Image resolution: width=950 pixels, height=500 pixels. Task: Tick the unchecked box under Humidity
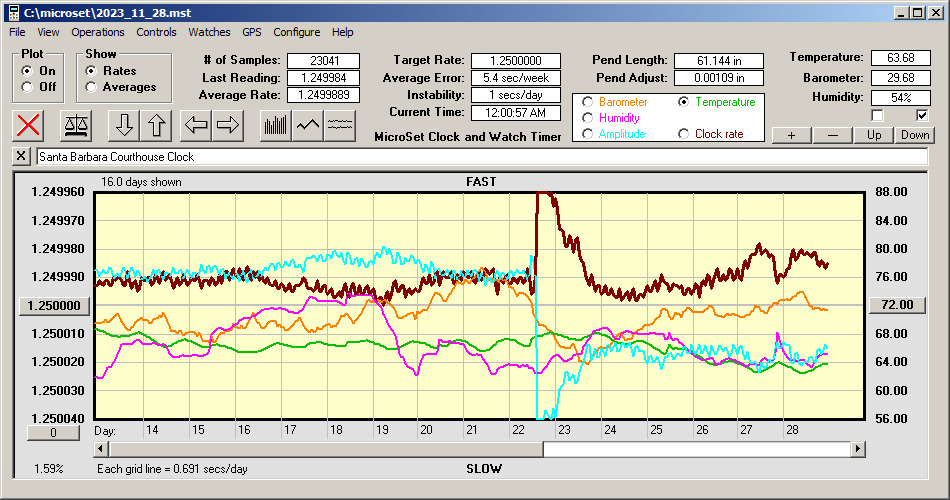[x=878, y=115]
